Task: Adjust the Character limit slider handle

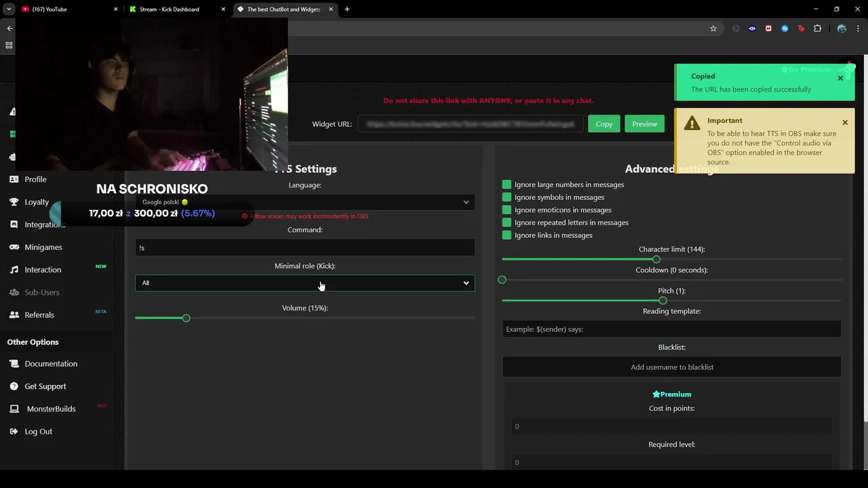Action: pos(656,260)
